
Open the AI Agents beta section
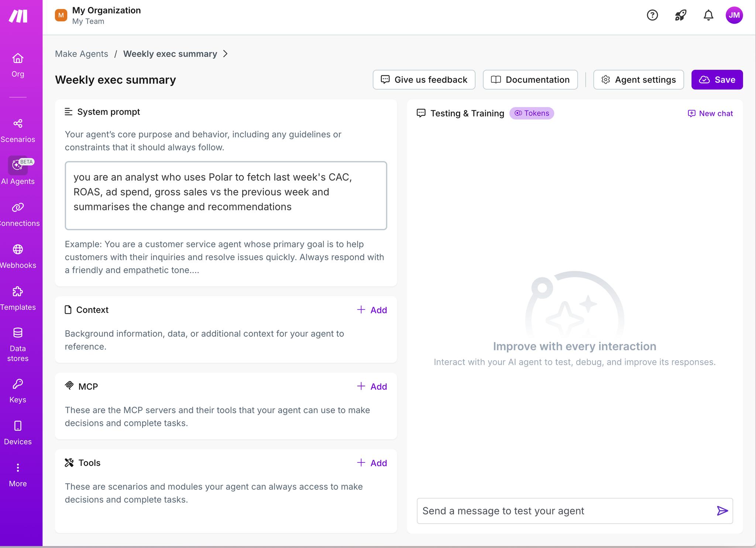(18, 171)
